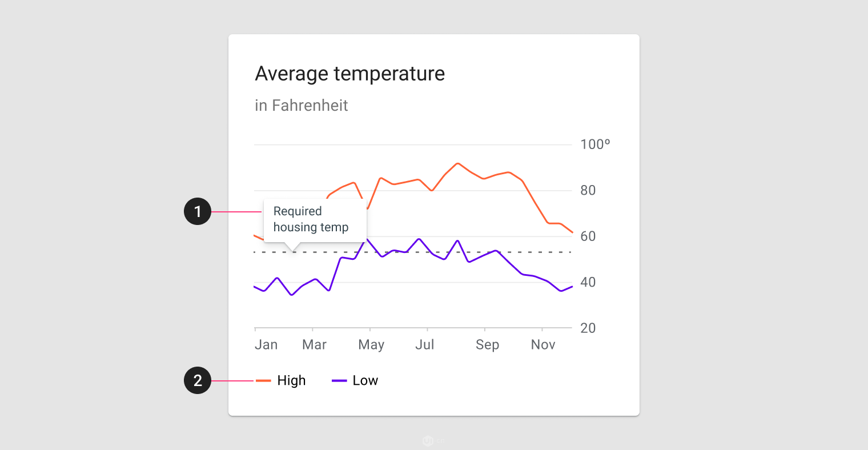This screenshot has height=450, width=868.
Task: Toggle the High series legend label
Action: coord(291,380)
